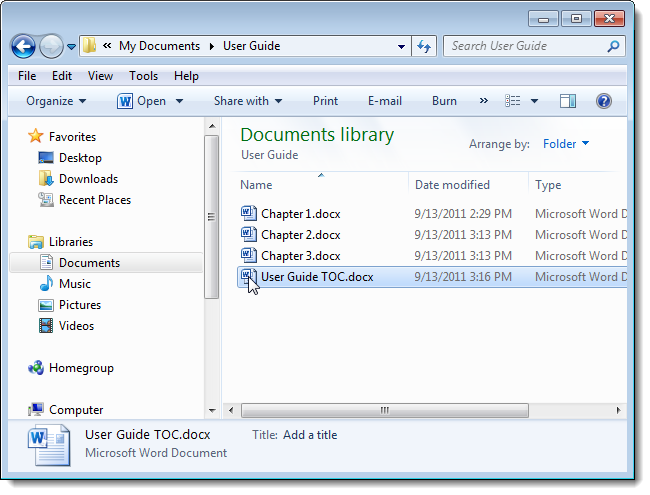Open the Organize dropdown
This screenshot has height=495, width=650.
click(x=56, y=101)
